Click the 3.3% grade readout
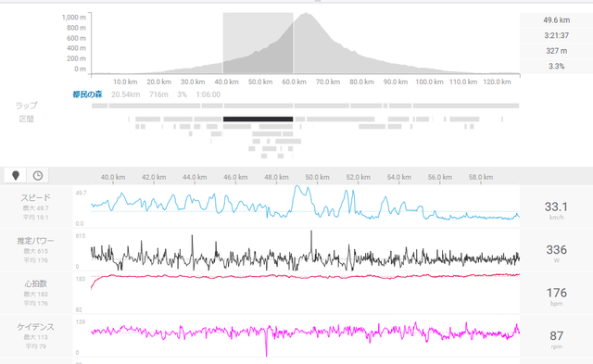Screen dimensions: 593x364 [x=556, y=66]
